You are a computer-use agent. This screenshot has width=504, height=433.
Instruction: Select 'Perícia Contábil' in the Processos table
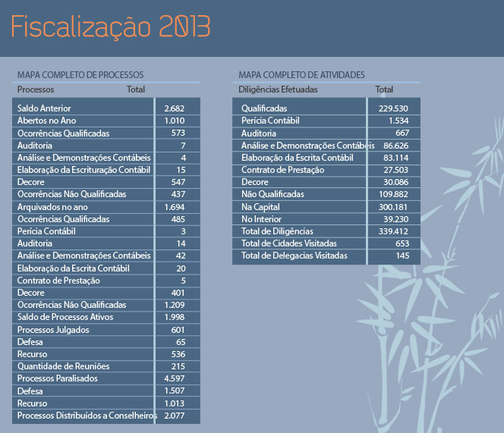46,231
